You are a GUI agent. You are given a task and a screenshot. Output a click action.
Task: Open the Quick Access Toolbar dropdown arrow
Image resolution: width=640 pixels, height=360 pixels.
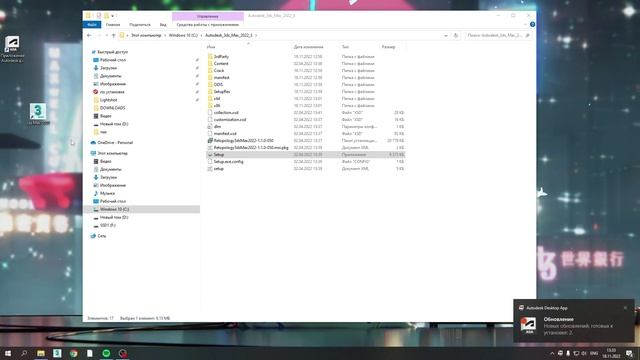[113, 16]
